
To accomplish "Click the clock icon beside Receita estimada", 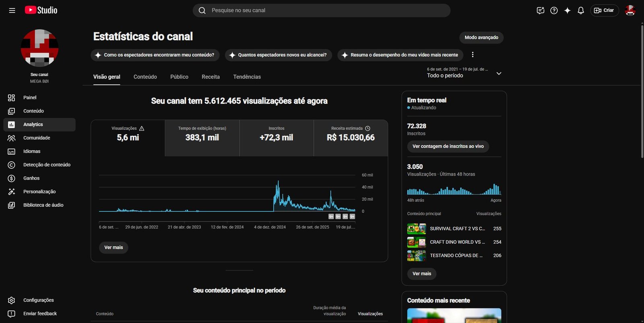I will point(367,128).
